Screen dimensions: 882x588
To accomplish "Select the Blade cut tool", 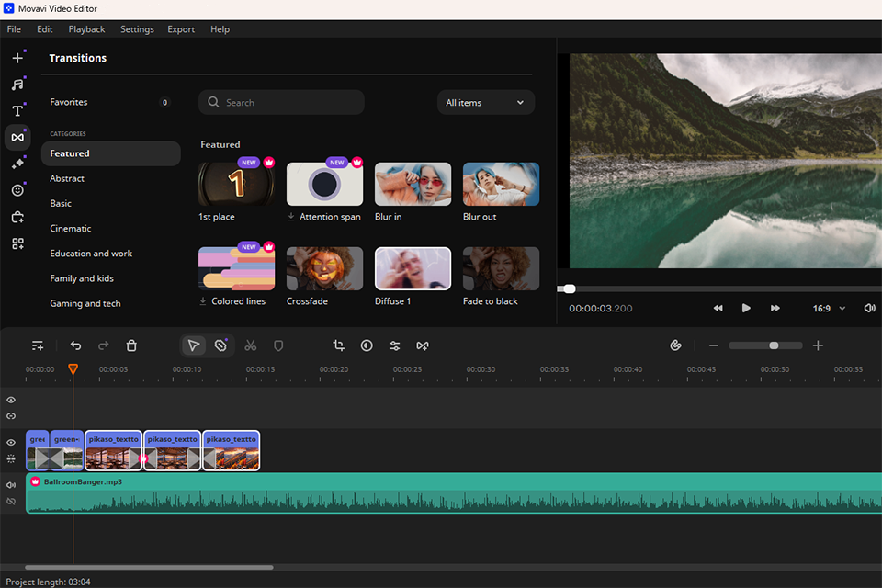I will click(221, 345).
